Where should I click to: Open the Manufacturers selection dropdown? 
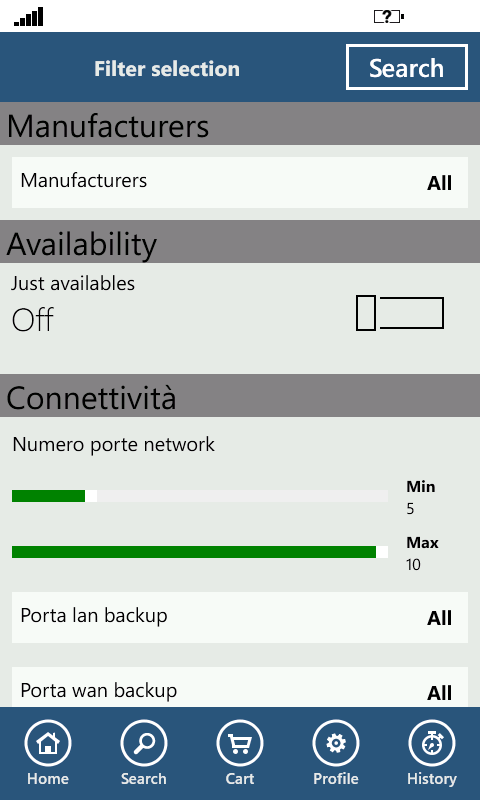pos(240,182)
